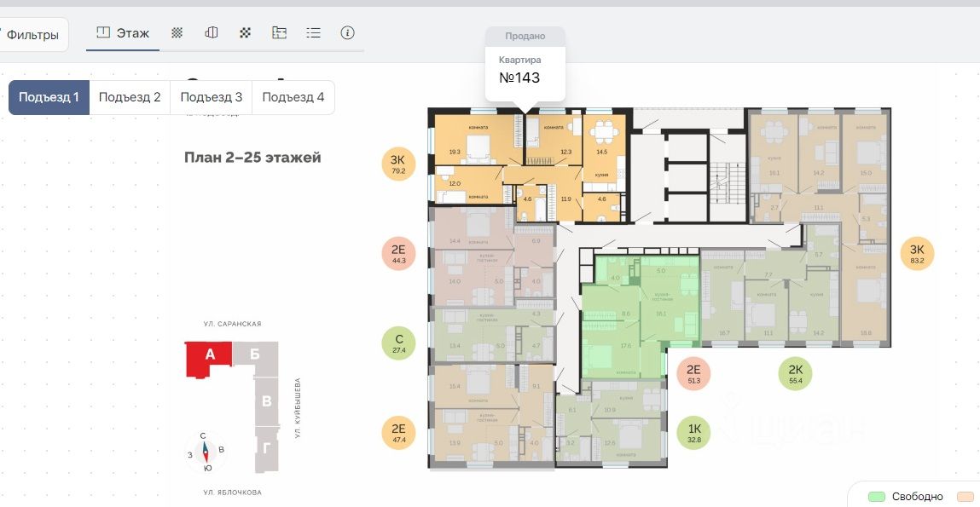Click the Продано status label
The height and width of the screenshot is (507, 980).
[525, 36]
